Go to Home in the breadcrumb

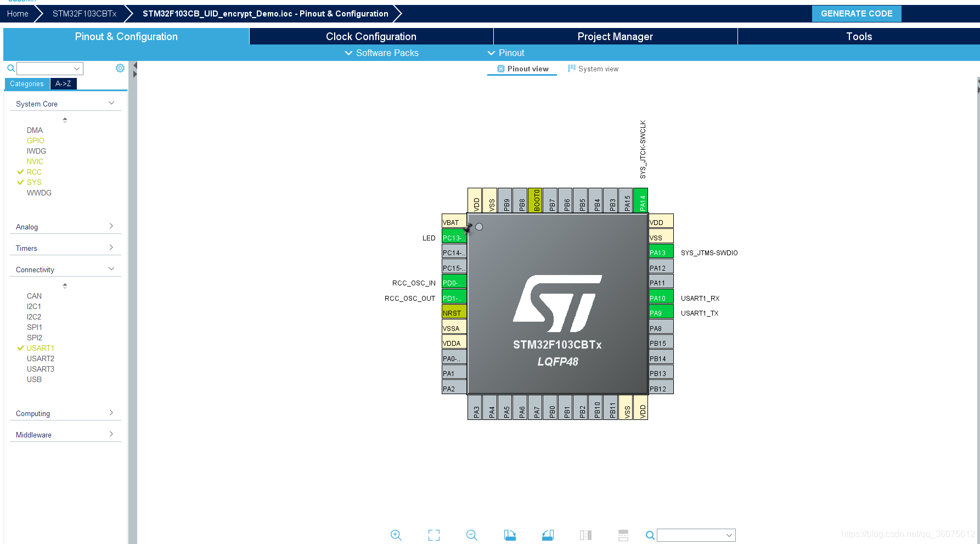pos(18,13)
